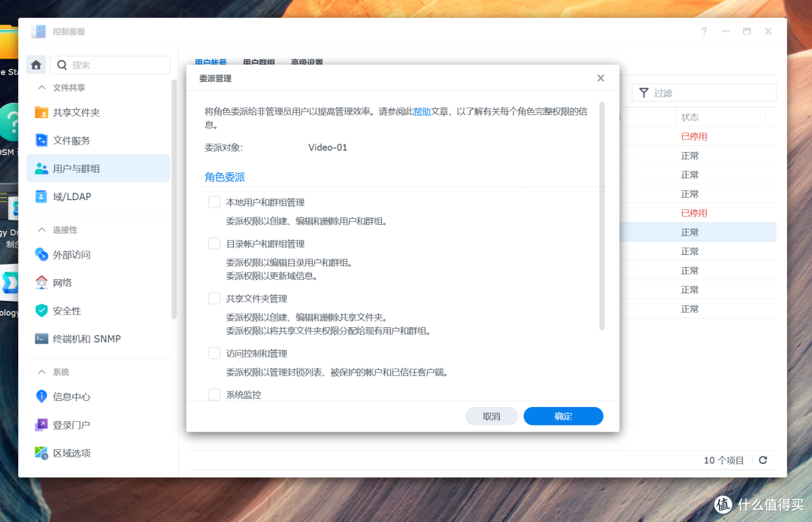Open the 帮助 help link
Screen dimensions: 812x522
(x=422, y=111)
